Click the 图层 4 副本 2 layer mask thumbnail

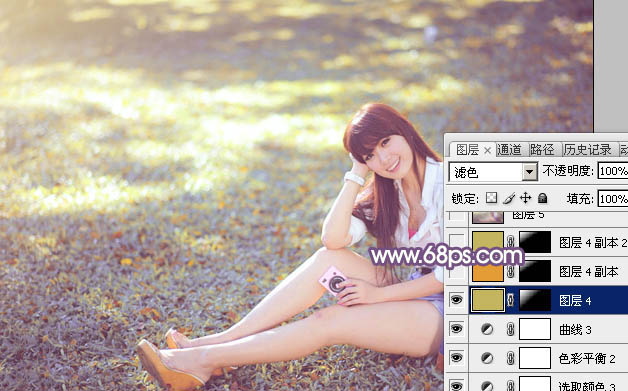point(535,242)
